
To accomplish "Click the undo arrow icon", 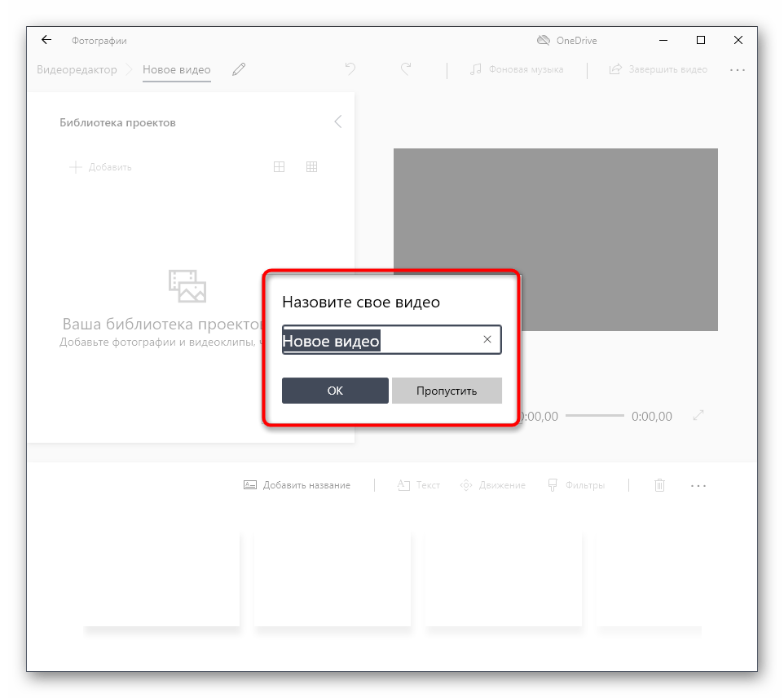I will 350,69.
